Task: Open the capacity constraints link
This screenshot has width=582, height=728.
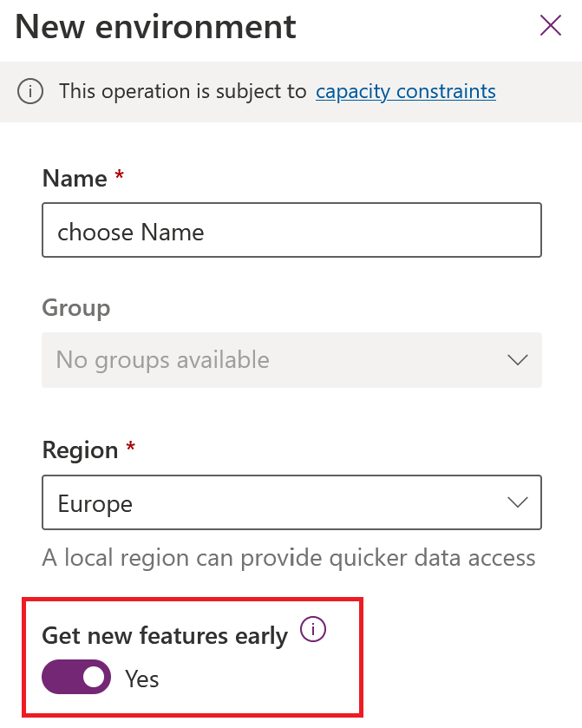Action: coord(405,91)
